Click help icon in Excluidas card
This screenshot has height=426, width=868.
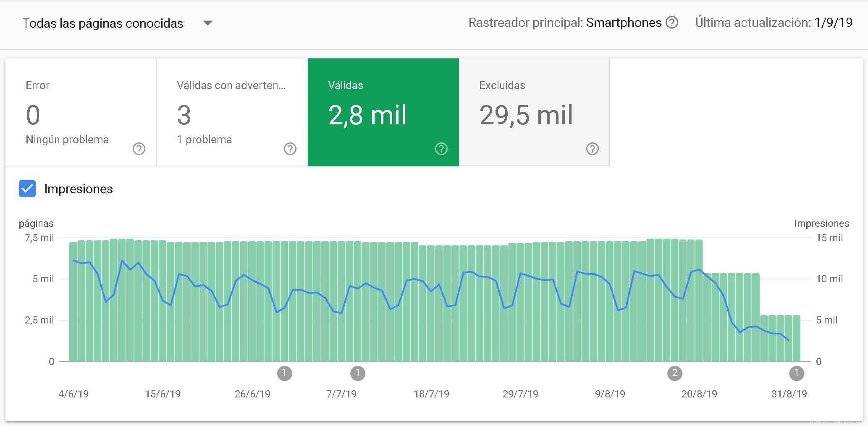click(x=593, y=149)
